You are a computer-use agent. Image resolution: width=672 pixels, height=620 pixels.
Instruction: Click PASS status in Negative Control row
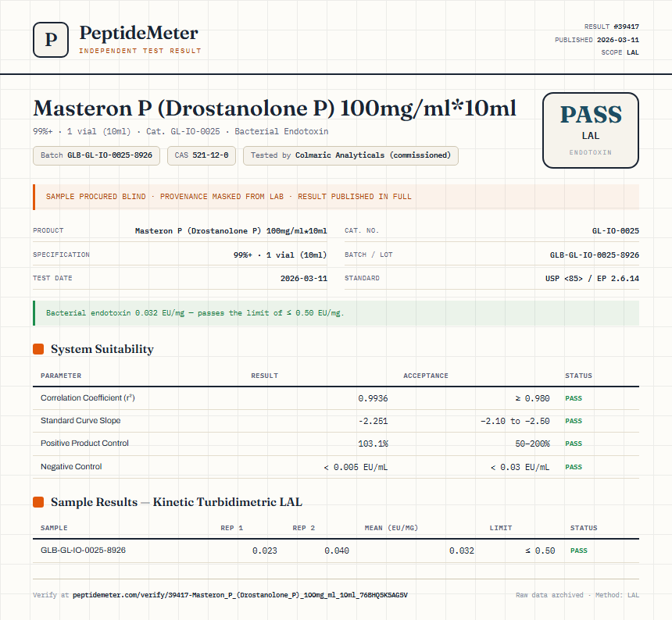(x=574, y=467)
